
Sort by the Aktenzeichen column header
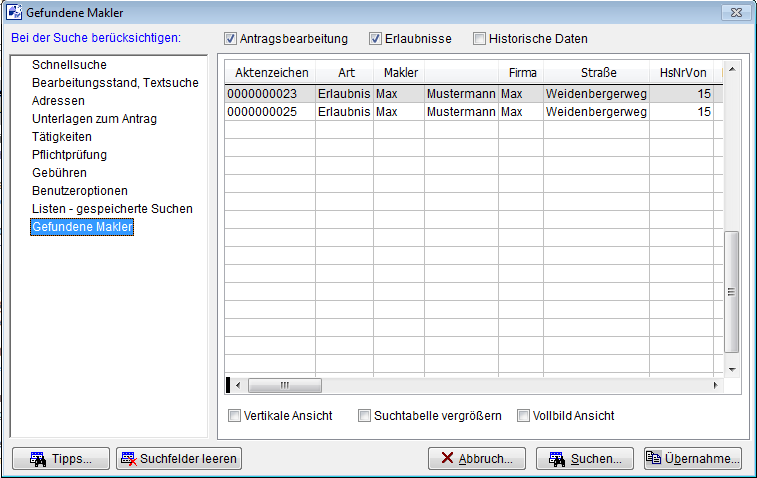(x=270, y=73)
